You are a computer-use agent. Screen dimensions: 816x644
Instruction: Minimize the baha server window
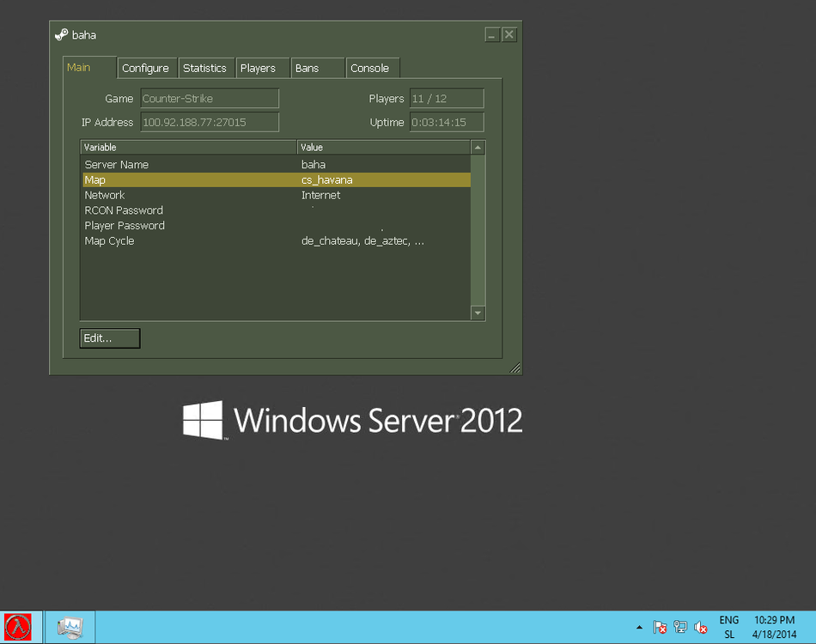pos(492,35)
